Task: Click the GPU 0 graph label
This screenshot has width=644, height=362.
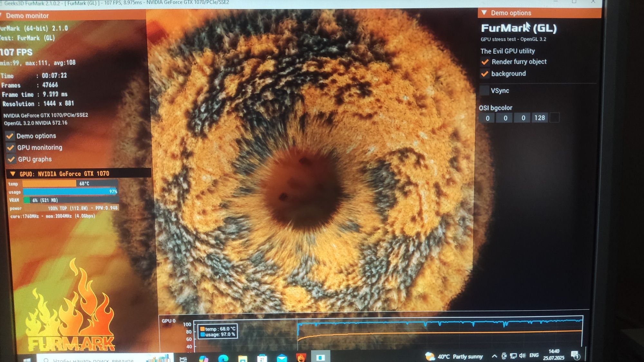Action: 169,321
